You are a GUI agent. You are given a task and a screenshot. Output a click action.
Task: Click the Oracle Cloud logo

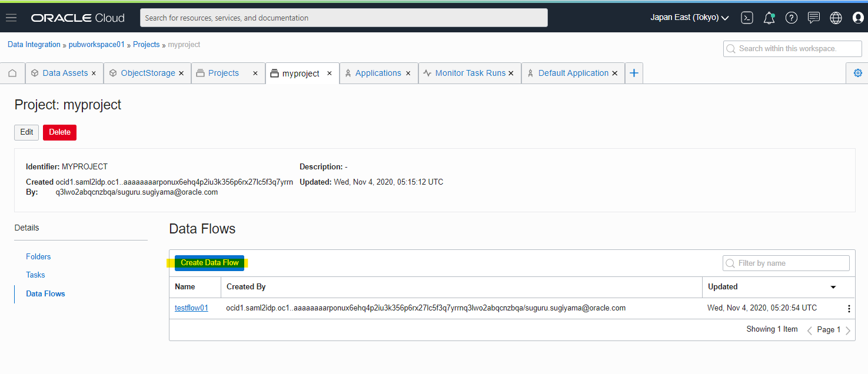pyautogui.click(x=78, y=18)
